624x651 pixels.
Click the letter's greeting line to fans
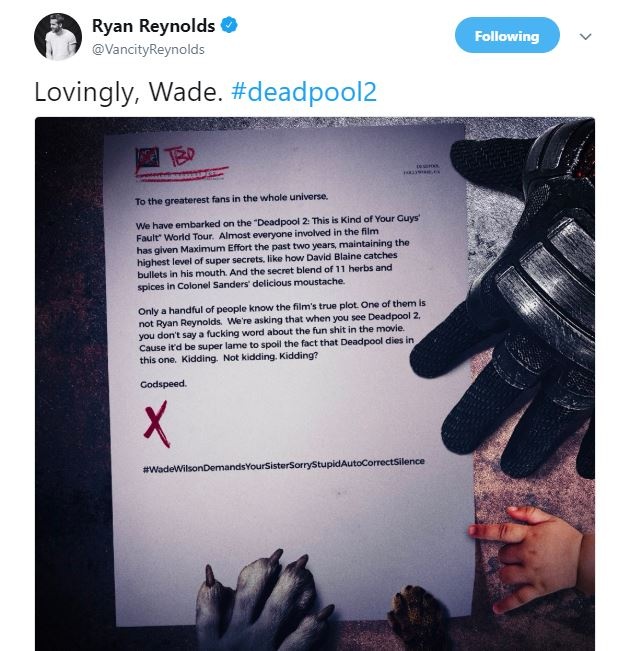coord(231,198)
